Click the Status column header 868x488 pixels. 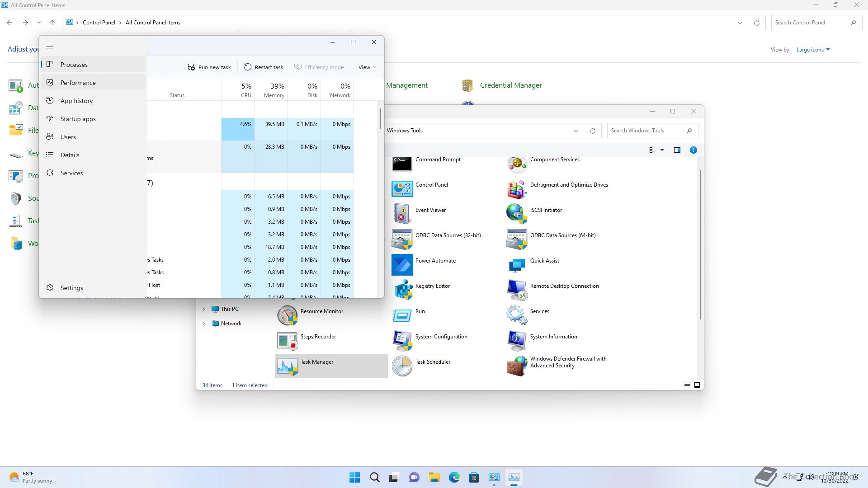(194, 90)
